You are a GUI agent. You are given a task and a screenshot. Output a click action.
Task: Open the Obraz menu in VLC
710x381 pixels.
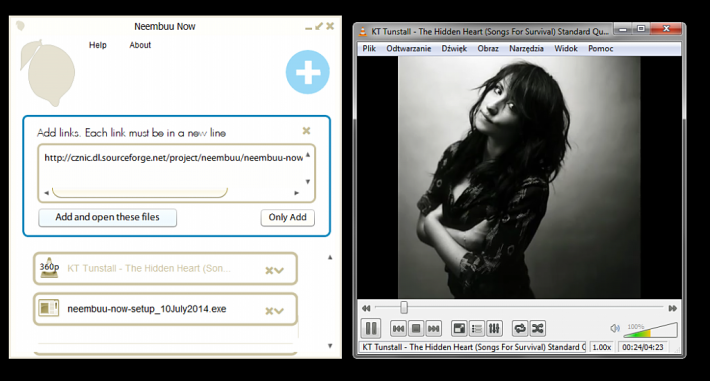point(488,48)
